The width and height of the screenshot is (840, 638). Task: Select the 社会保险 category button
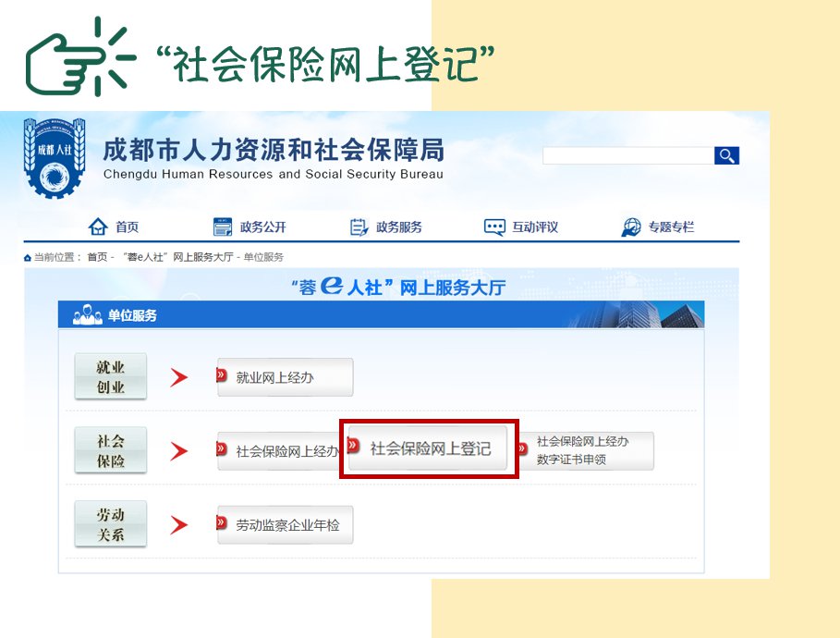[110, 450]
